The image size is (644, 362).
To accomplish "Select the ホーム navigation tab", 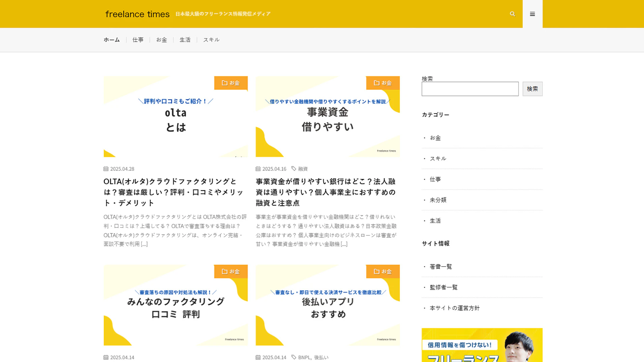I will pos(112,40).
